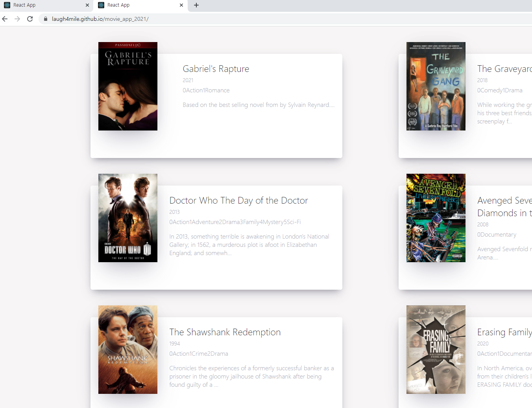Select The Graveyard Gang title
532x408 pixels.
click(504, 69)
